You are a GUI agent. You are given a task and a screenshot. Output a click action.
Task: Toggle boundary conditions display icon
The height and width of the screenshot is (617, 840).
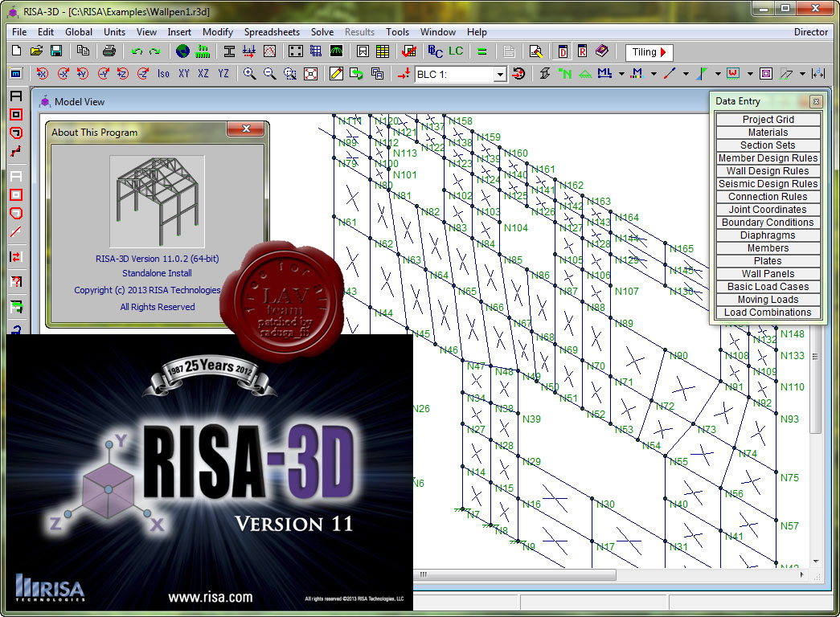click(x=585, y=73)
